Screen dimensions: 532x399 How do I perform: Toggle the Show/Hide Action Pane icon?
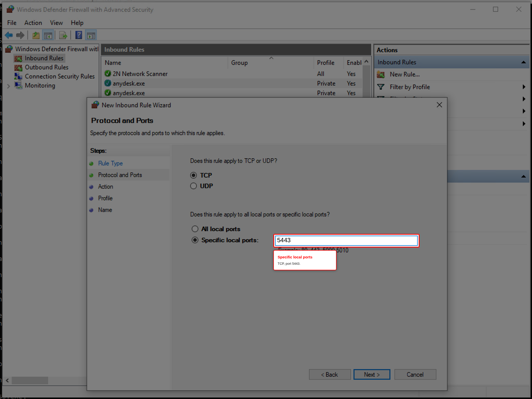[91, 35]
